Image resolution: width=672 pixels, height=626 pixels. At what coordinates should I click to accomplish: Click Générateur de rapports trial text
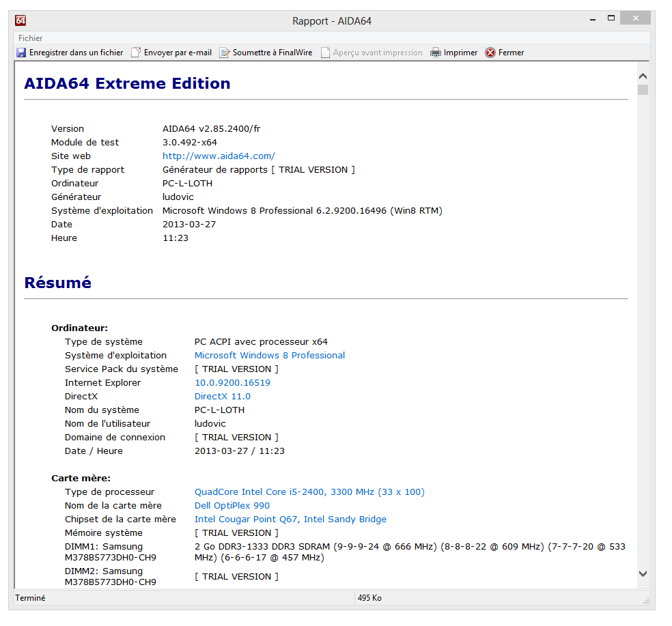point(258,170)
